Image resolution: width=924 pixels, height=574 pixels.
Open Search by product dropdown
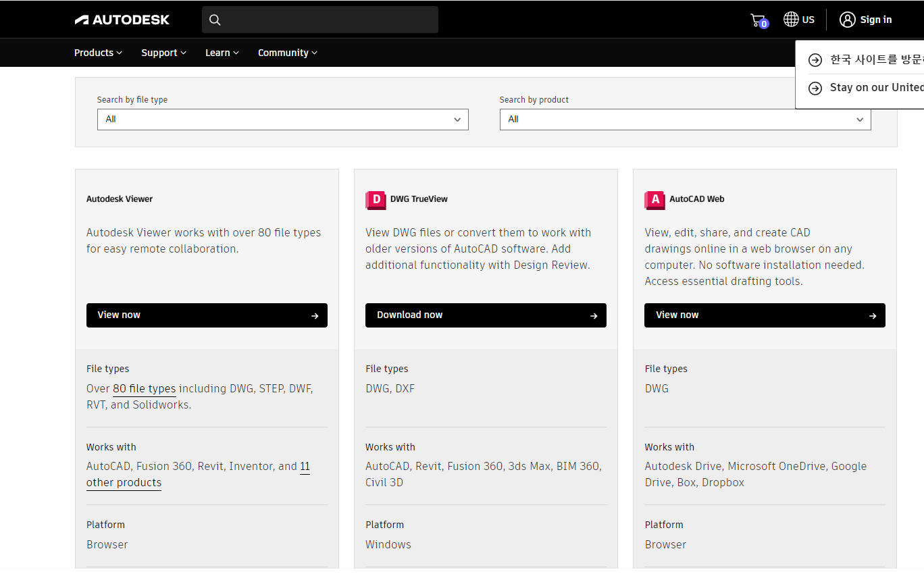[x=685, y=120]
